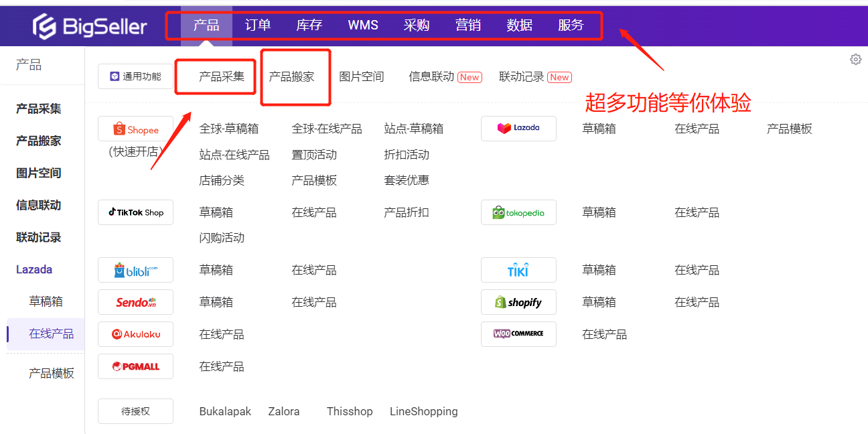Click the PGMall logo button
Image resolution: width=868 pixels, height=434 pixels.
135,366
